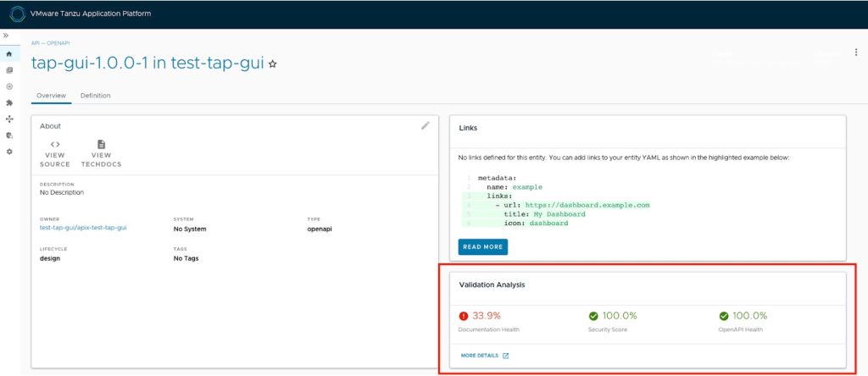
Task: Open the nodes graph sidebar icon
Action: [x=8, y=119]
